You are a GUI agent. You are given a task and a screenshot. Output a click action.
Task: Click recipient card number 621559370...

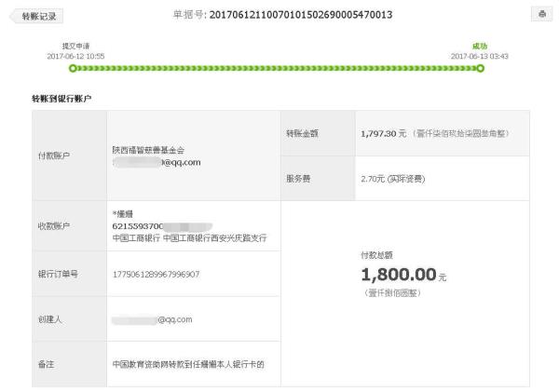(162, 226)
